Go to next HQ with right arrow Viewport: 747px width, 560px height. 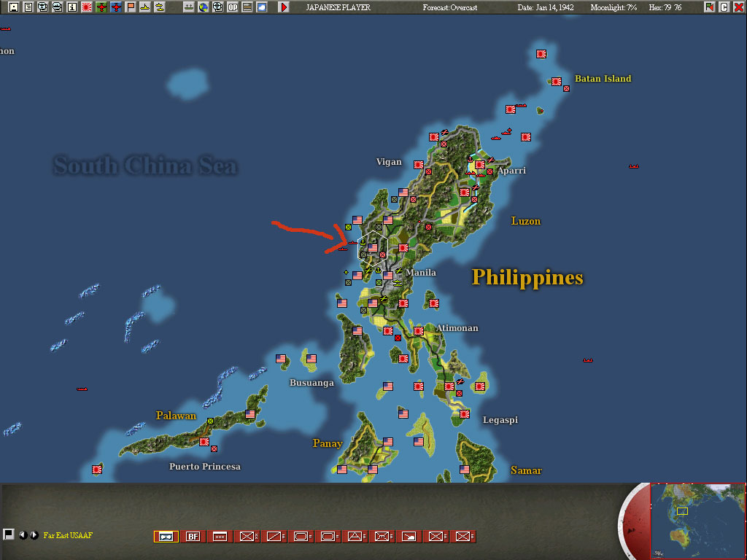(x=34, y=535)
